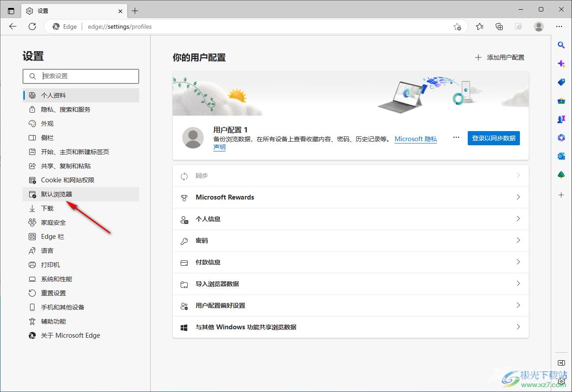
Task: Open 手机和其他设备 settings
Action: [x=81, y=307]
